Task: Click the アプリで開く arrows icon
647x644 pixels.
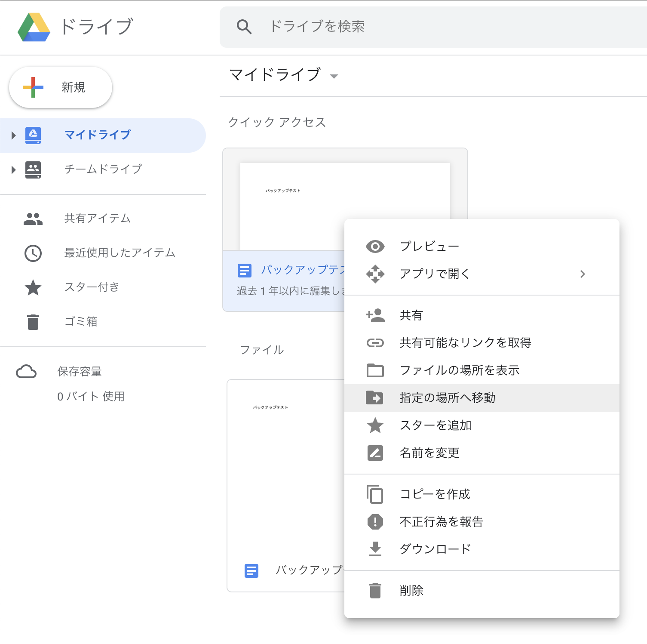Action: (375, 274)
